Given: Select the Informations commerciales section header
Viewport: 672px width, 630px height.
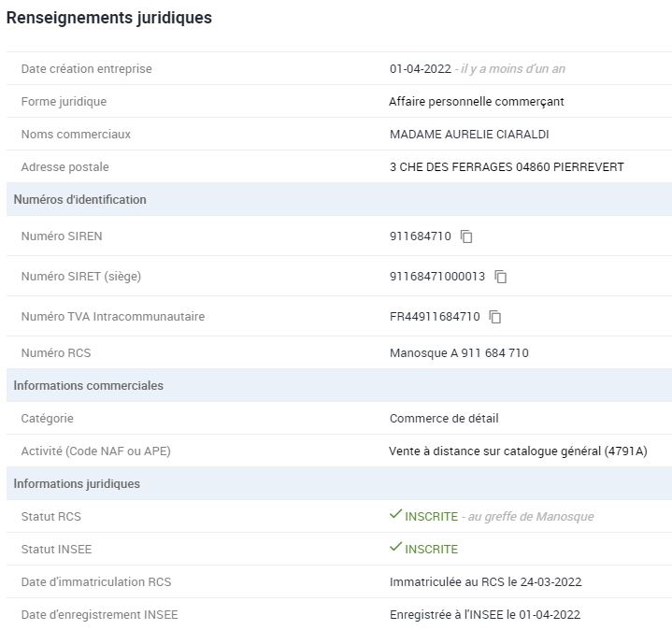Looking at the screenshot, I should click(x=88, y=385).
